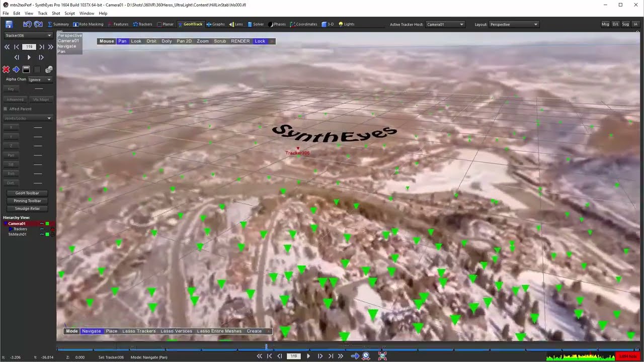Open the Solver room
644x362 pixels.
pos(256,24)
